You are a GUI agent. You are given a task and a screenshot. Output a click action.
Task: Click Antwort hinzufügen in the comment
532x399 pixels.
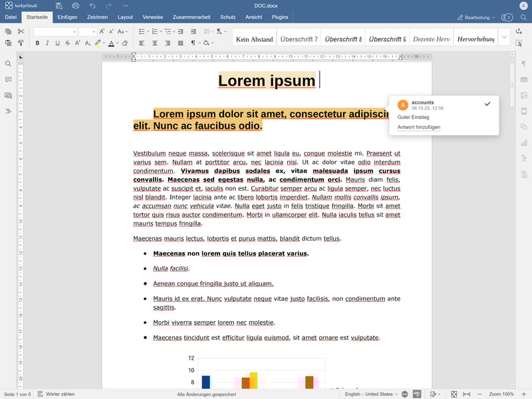click(419, 127)
